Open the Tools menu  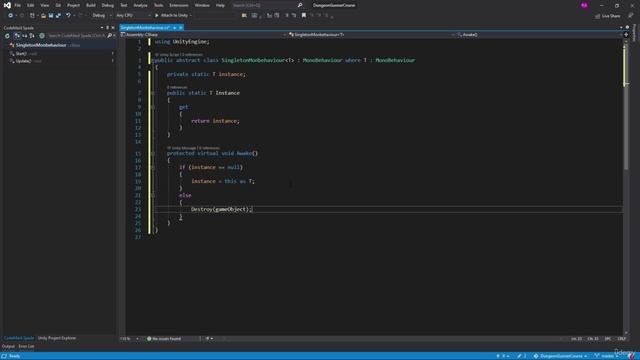pyautogui.click(x=158, y=5)
